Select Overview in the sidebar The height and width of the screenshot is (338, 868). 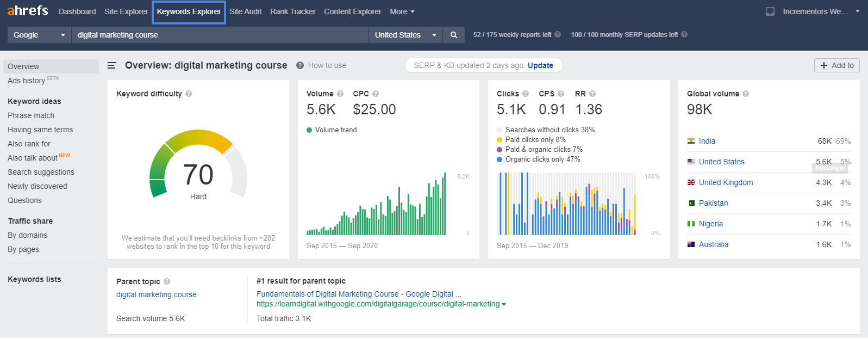[51, 66]
